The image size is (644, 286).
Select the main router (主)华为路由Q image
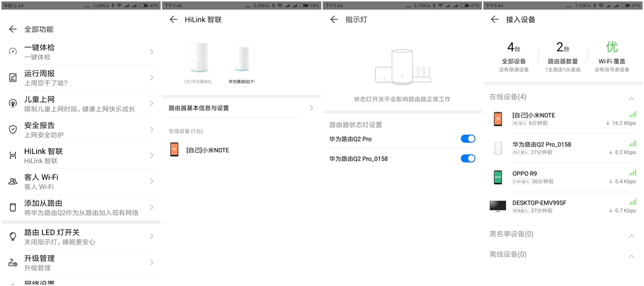tap(199, 58)
